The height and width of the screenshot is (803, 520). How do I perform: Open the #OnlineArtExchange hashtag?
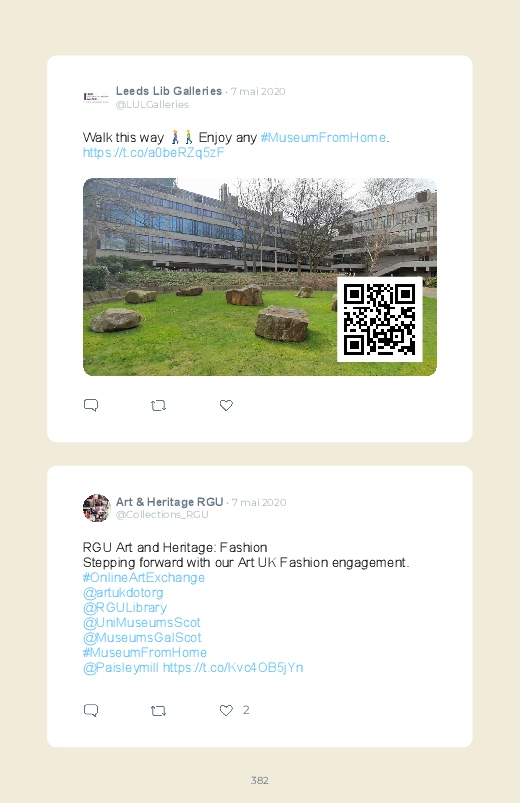pos(144,578)
